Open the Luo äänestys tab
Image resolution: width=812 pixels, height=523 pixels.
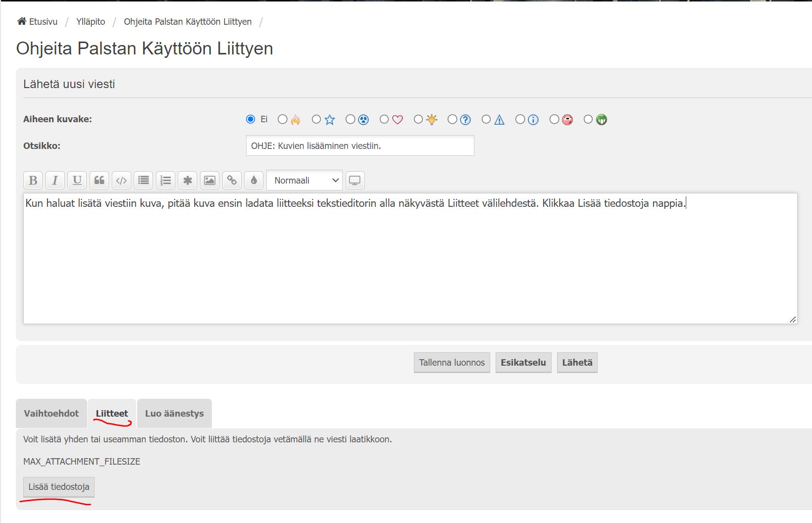point(174,414)
